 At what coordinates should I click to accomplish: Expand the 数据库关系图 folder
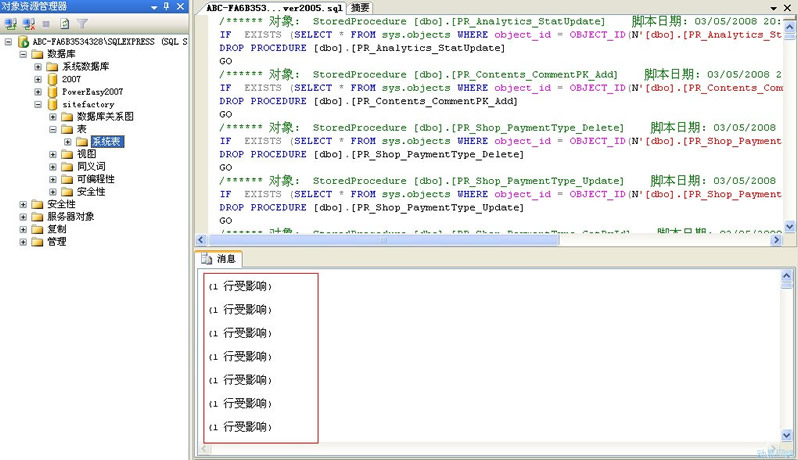52,117
